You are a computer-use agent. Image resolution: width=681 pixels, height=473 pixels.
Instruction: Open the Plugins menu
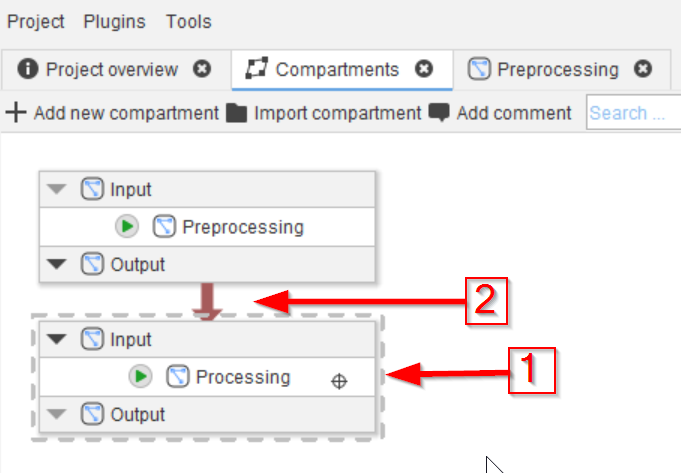coord(114,21)
